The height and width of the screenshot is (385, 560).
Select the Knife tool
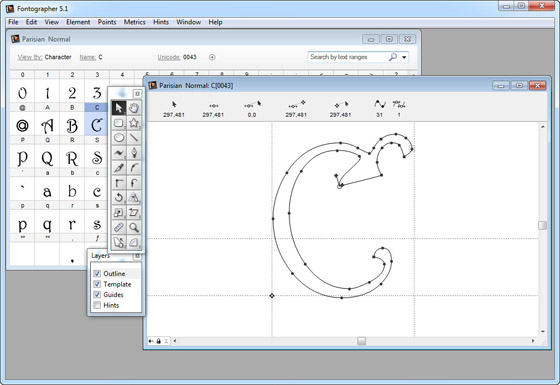[x=119, y=168]
